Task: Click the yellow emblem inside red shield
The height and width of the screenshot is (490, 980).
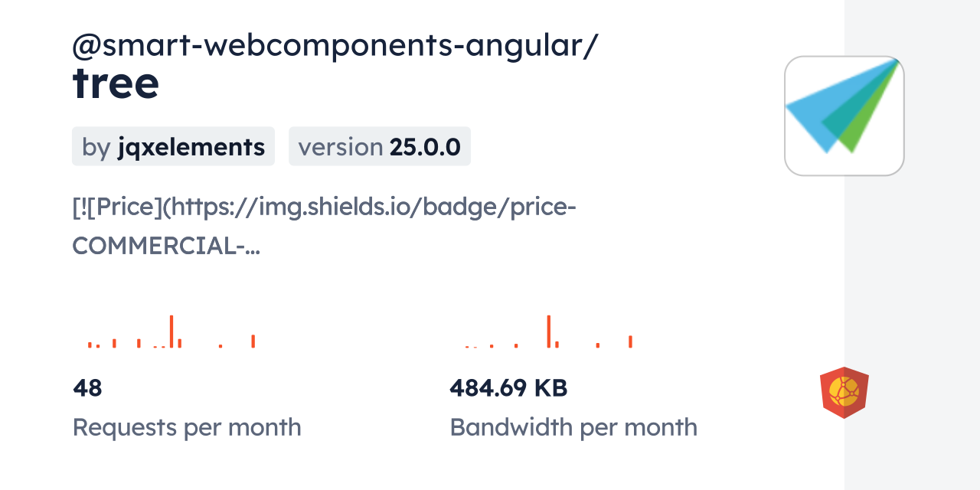Action: (844, 392)
